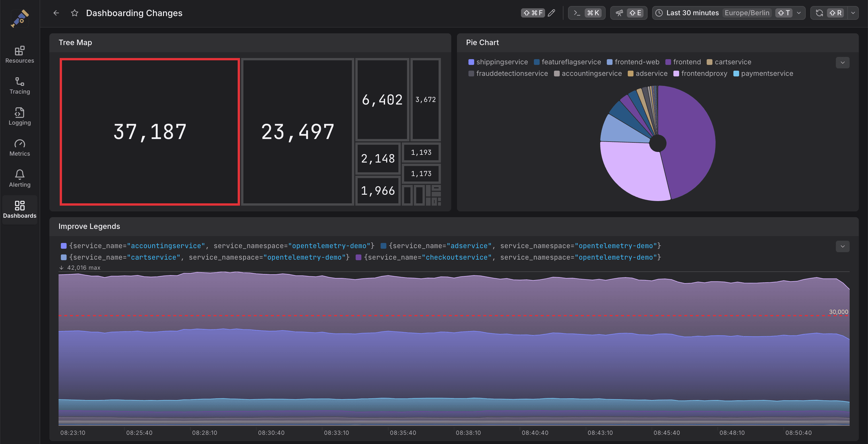Open the Tracing section
Screen dimensions: 868x444
(20, 86)
